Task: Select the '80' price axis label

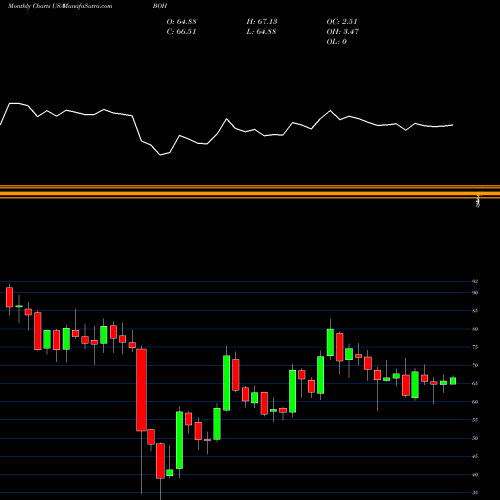Action: [475, 329]
